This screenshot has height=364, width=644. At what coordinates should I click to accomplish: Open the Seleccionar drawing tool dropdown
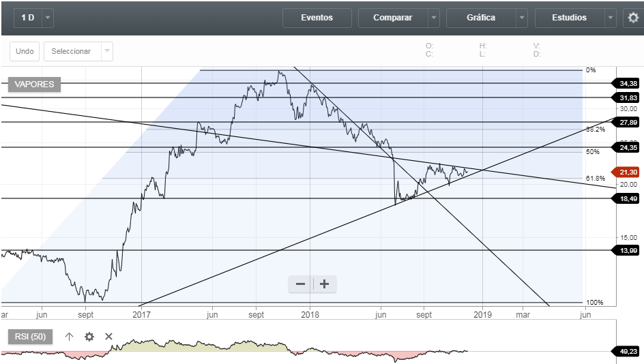pos(107,51)
